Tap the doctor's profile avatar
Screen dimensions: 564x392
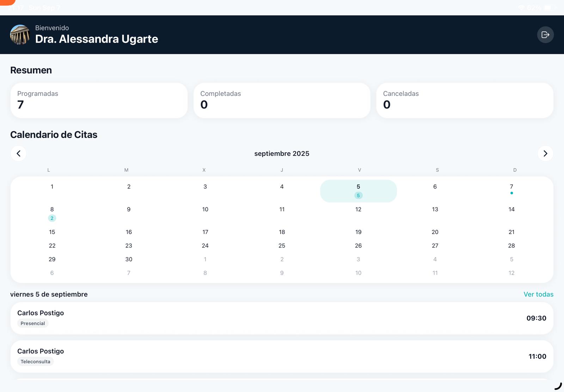pos(20,35)
